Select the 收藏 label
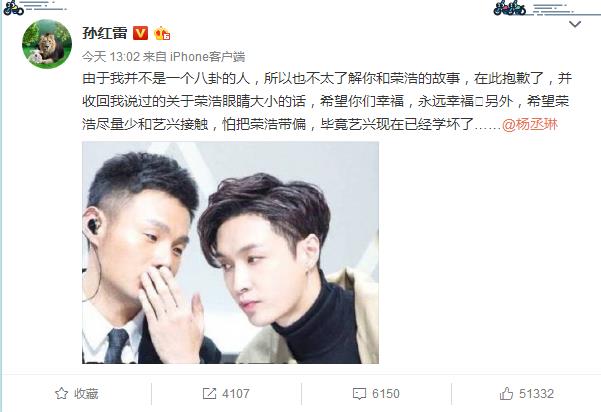 [x=86, y=394]
